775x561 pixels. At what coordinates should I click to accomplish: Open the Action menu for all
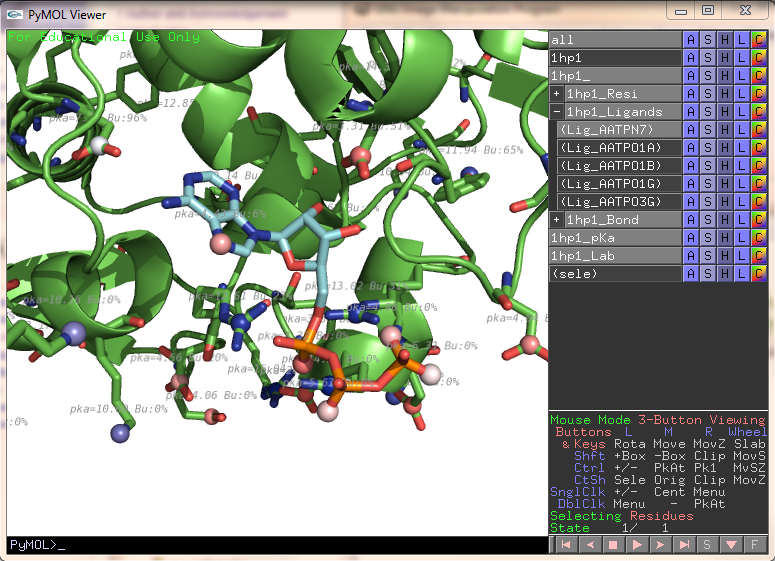coord(690,39)
